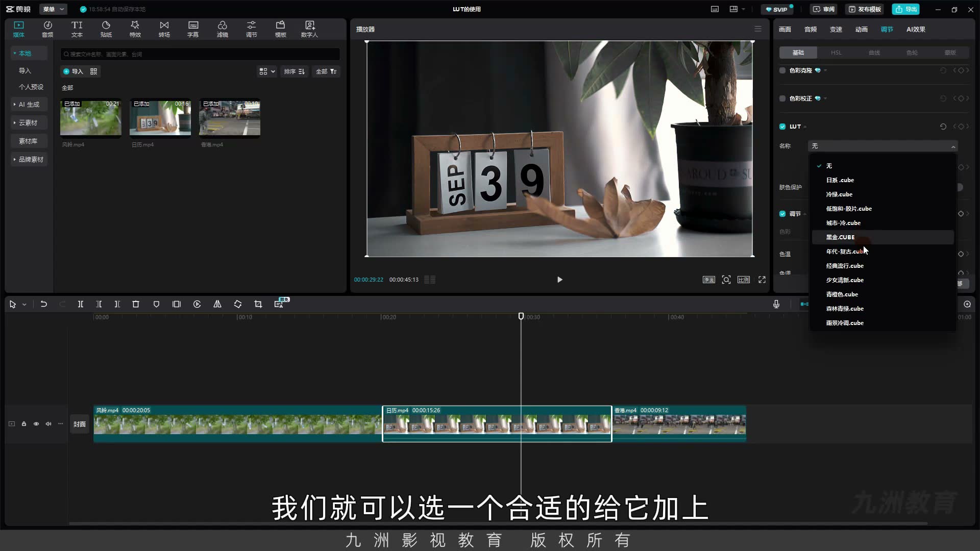Click the 导出 export button
Screen dimensions: 980x551
(x=906, y=9)
